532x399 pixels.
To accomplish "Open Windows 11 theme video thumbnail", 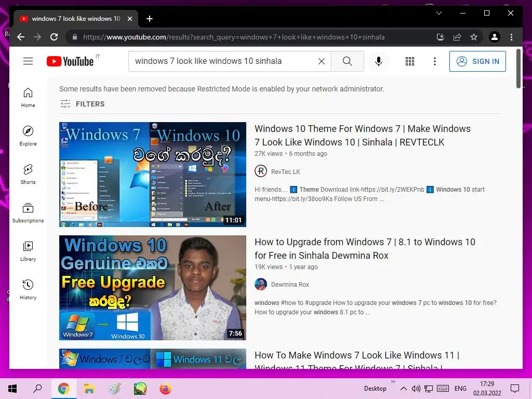I will pos(152,358).
